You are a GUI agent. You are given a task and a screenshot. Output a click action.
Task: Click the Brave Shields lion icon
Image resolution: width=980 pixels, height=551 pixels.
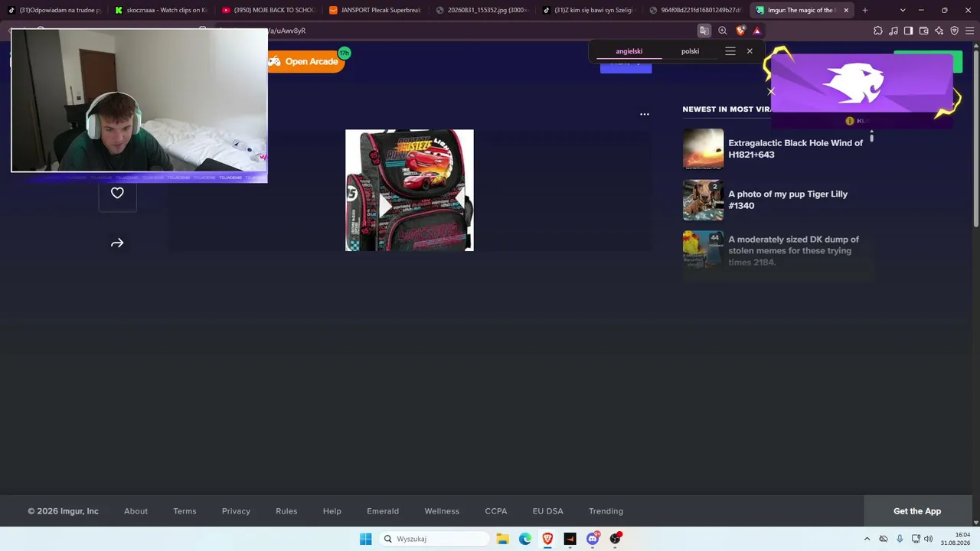[740, 31]
